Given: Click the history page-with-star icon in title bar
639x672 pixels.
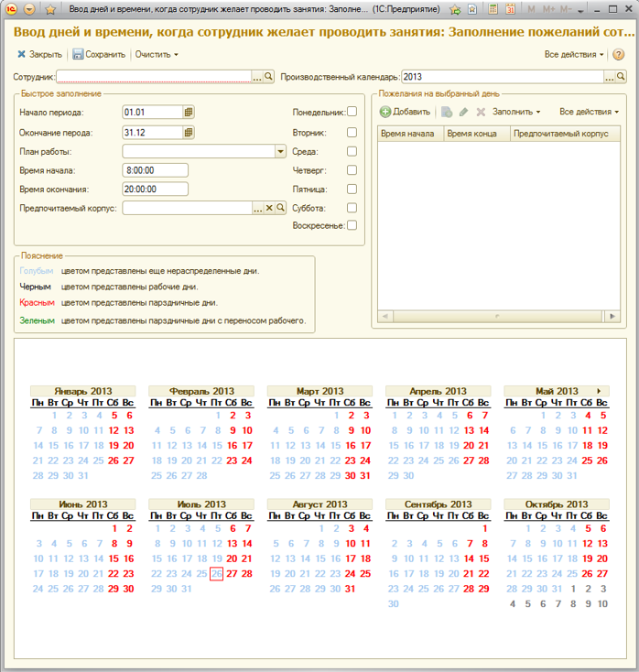Looking at the screenshot, I should (471, 9).
